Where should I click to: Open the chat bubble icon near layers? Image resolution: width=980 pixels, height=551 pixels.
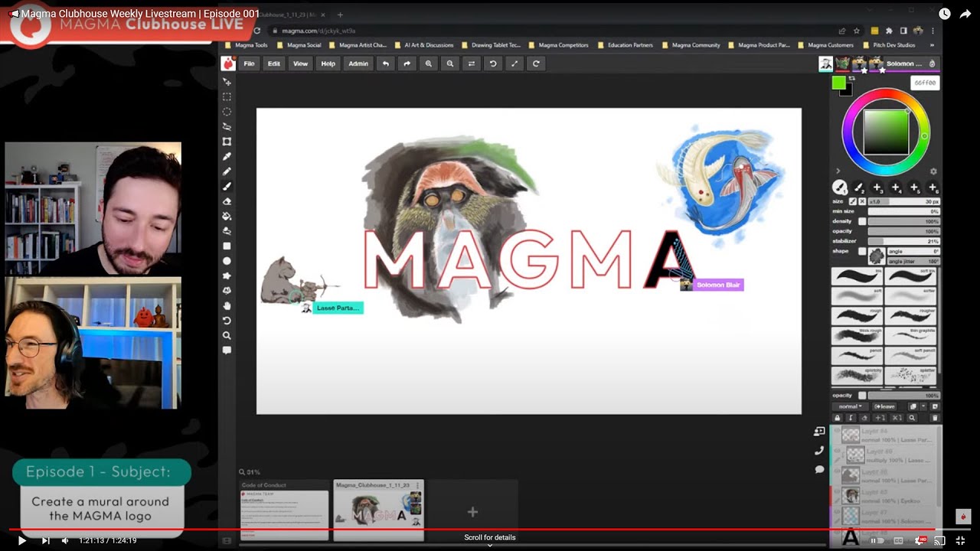pyautogui.click(x=819, y=469)
